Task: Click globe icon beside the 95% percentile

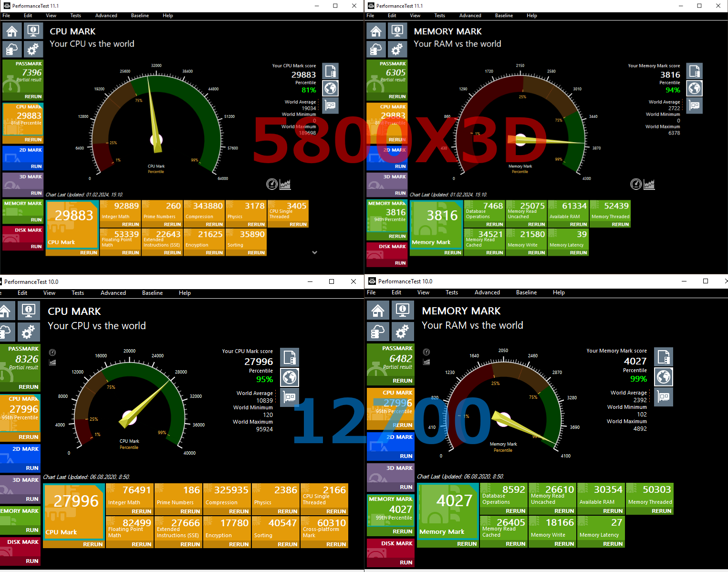Action: pyautogui.click(x=290, y=377)
